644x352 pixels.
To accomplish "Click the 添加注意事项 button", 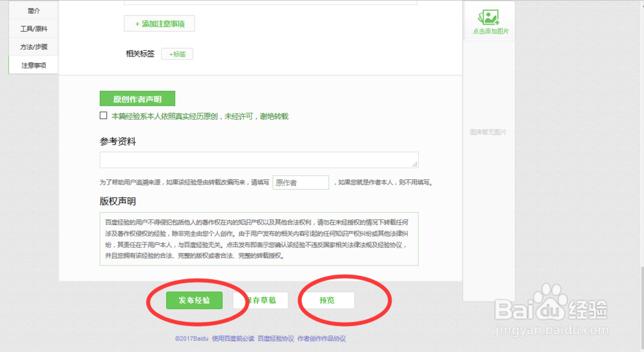I will 159,24.
